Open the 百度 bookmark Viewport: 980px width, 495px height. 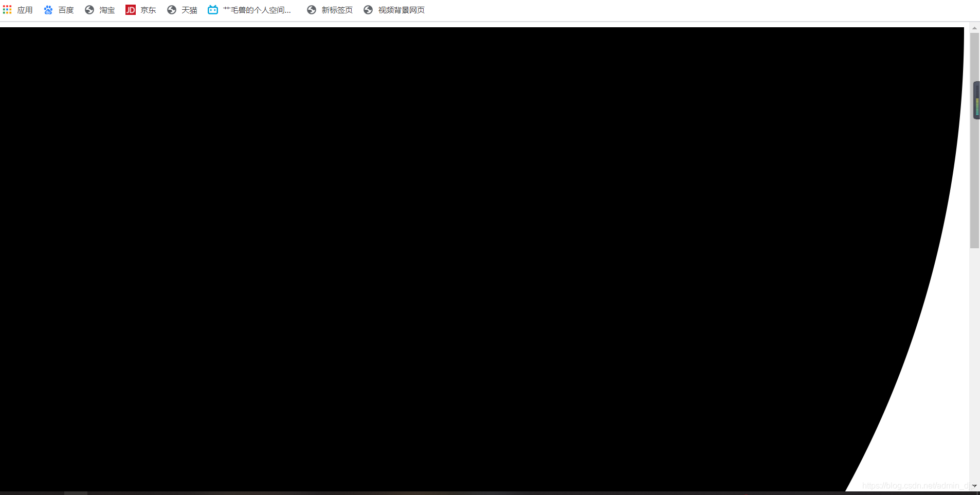point(66,10)
